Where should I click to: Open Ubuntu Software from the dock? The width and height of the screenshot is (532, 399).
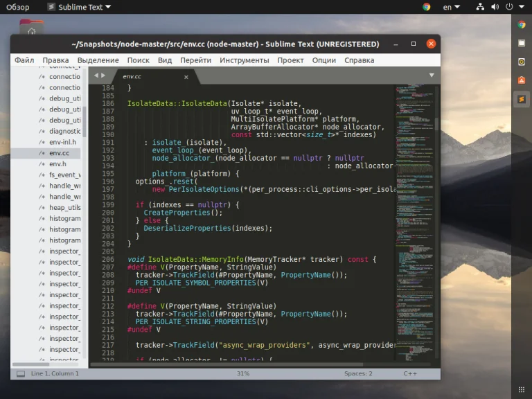coord(522,80)
